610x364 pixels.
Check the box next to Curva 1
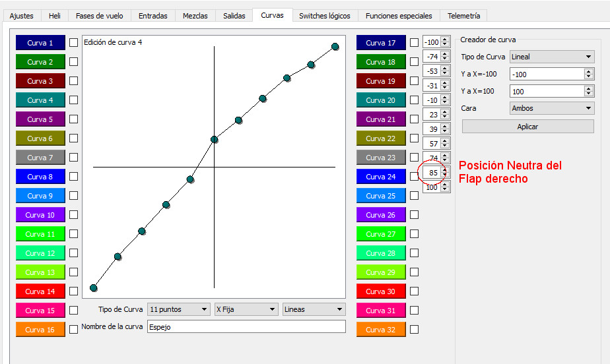point(74,43)
